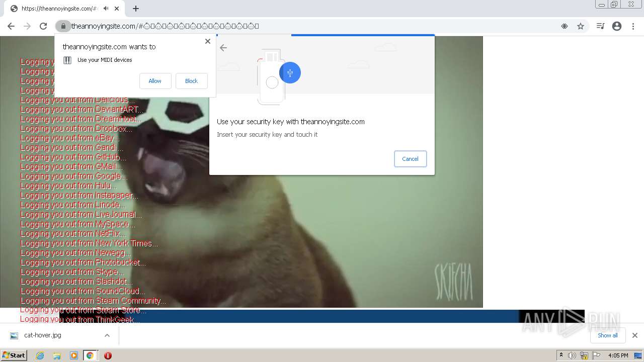644x362 pixels.
Task: Go back in the security key dialog
Action: pyautogui.click(x=223, y=48)
